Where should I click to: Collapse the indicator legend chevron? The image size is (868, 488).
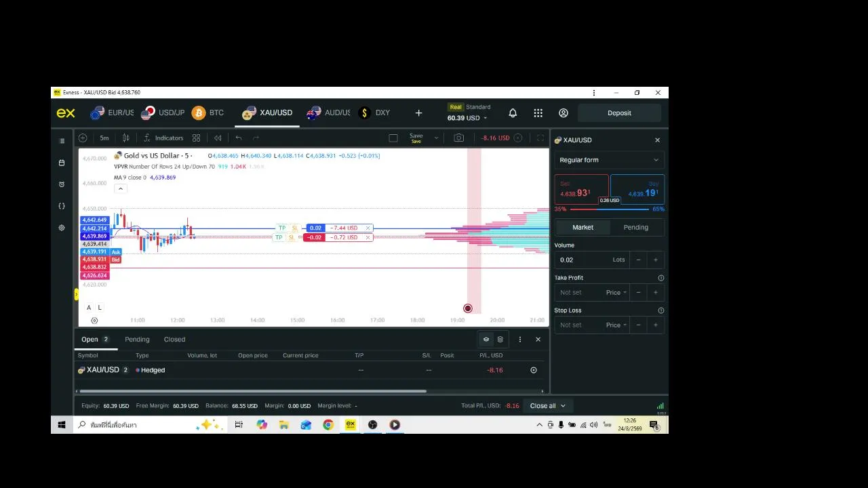click(x=121, y=188)
